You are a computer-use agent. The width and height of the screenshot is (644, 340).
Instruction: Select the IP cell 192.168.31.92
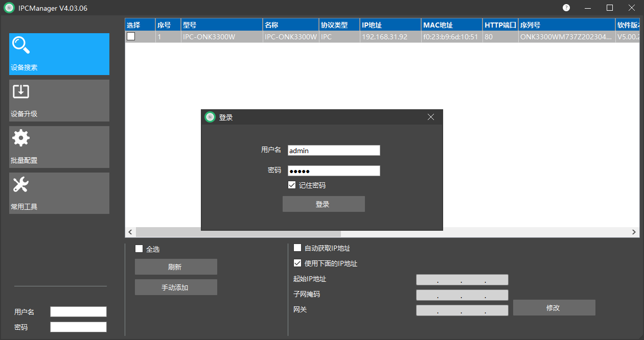[390, 37]
